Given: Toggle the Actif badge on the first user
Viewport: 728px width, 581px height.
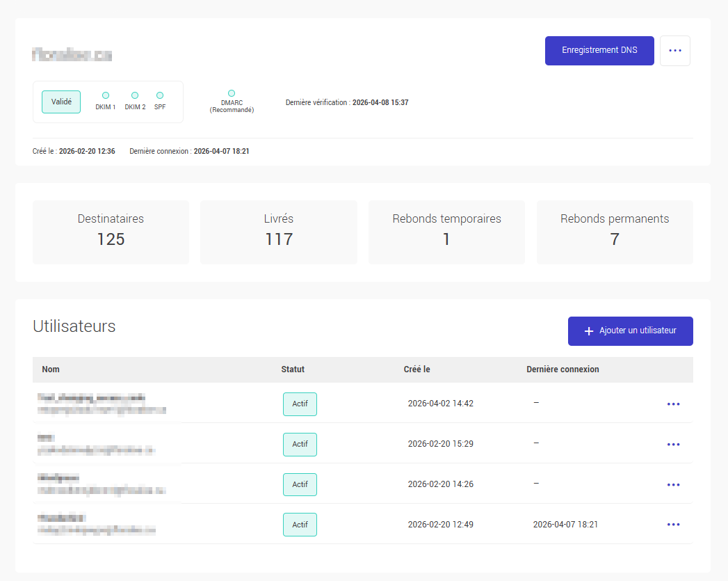Looking at the screenshot, I should pos(299,404).
